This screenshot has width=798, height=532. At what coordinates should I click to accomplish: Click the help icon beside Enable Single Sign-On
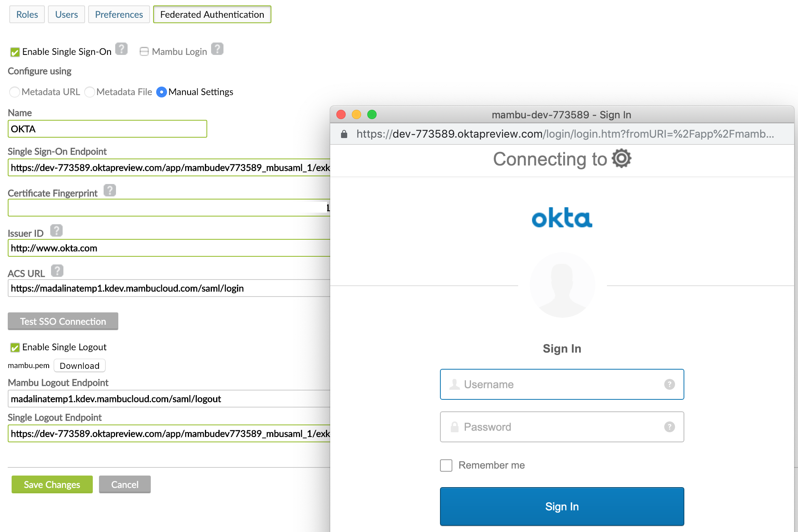(x=121, y=49)
